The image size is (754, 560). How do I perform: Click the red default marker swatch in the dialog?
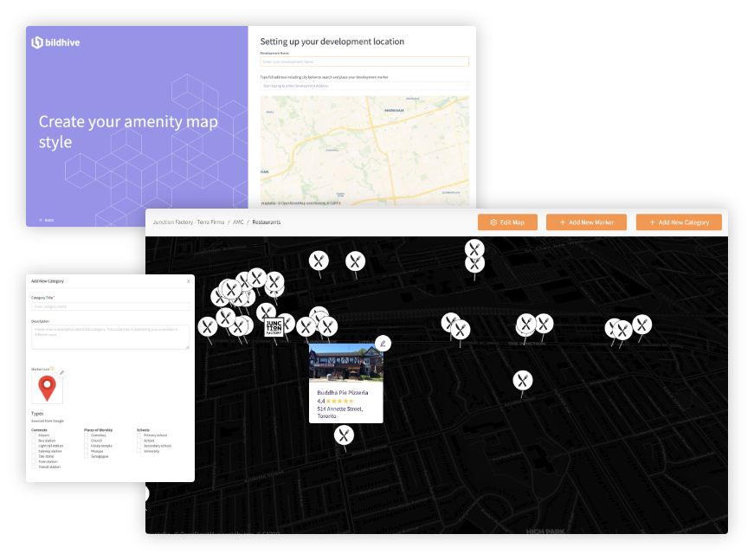coord(48,385)
